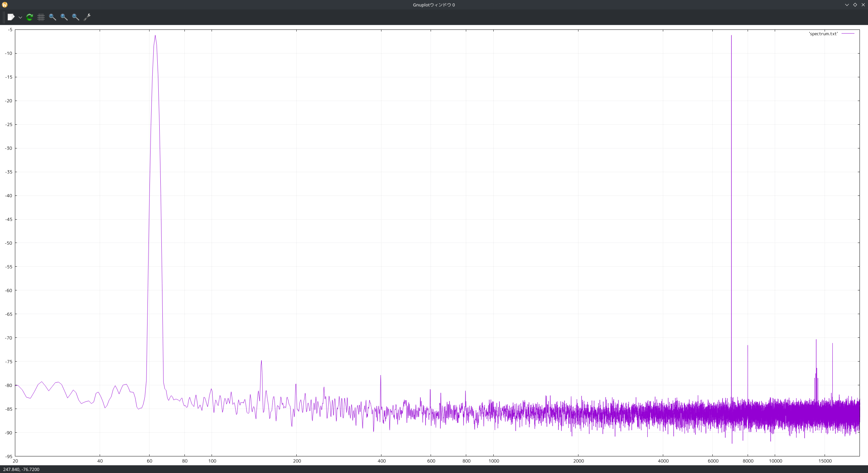Click the mouse coordinates in the status bar
The image size is (868, 473).
(21, 469)
